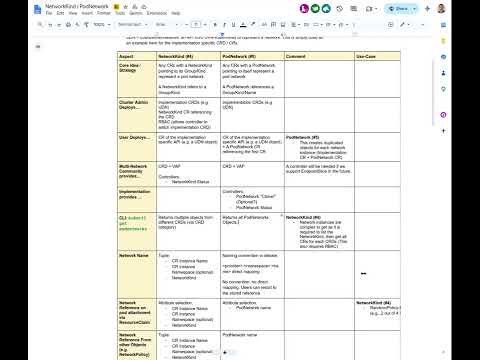480x360 pixels.
Task: Insert an image from the toolbar
Action: [x=283, y=24]
